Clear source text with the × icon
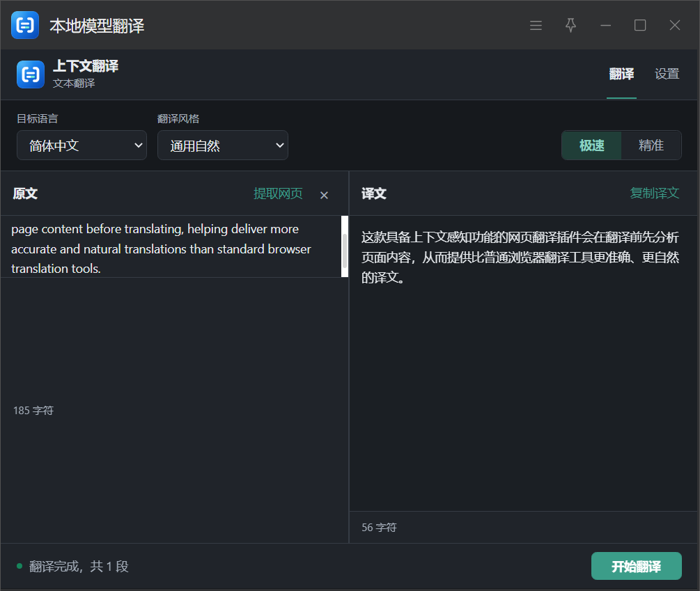This screenshot has height=591, width=700. (324, 195)
